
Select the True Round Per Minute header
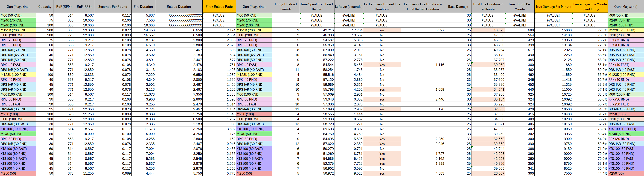[x=520, y=7]
